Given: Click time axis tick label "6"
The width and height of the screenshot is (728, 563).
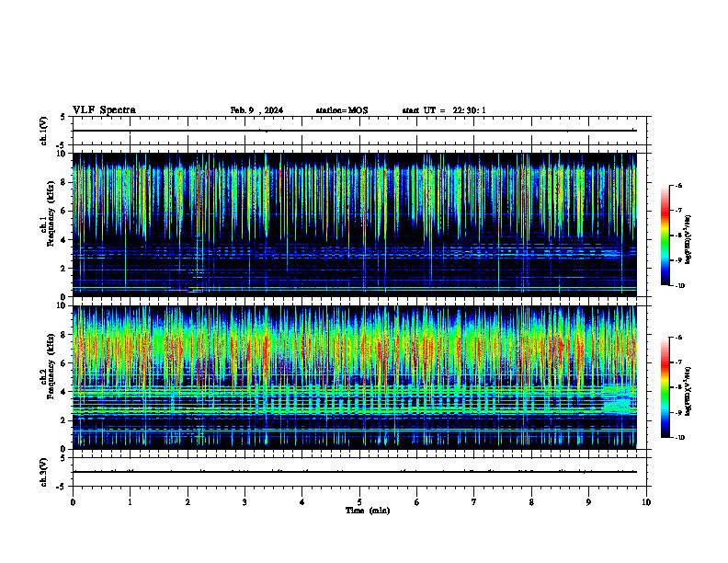Looking at the screenshot, I should pyautogui.click(x=417, y=502).
